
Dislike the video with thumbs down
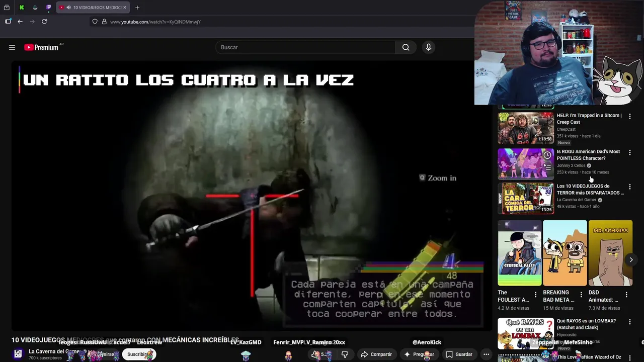click(x=345, y=354)
